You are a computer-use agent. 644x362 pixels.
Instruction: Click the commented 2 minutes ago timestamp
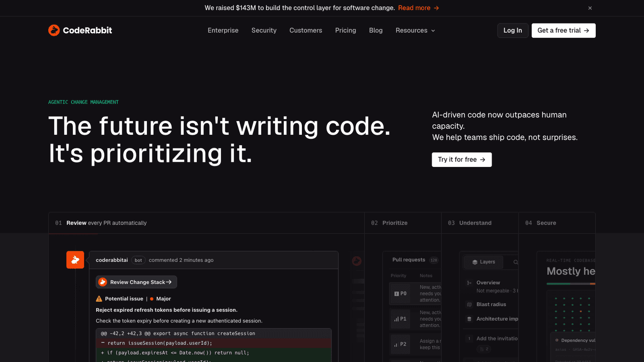181,260
